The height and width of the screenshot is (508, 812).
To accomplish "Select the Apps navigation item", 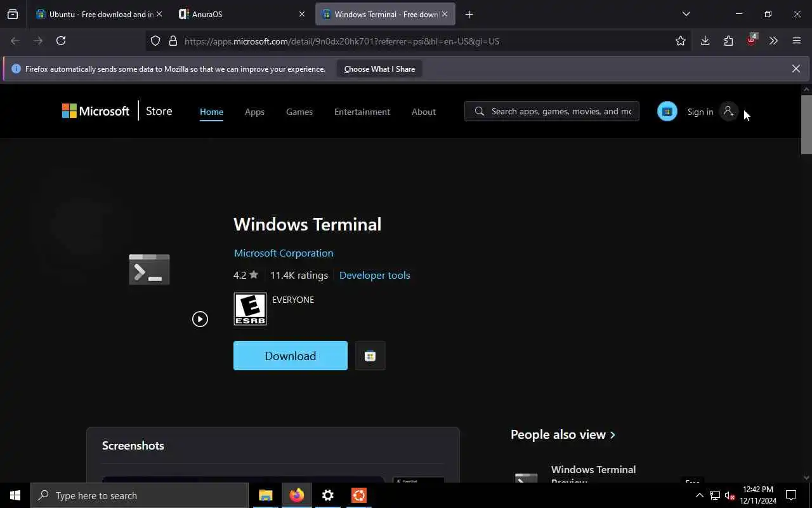I will (x=254, y=112).
